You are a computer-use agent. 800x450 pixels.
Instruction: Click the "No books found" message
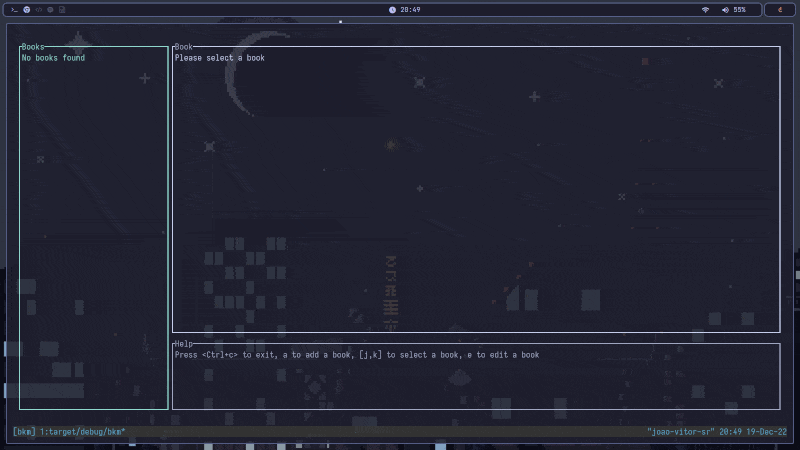point(53,58)
